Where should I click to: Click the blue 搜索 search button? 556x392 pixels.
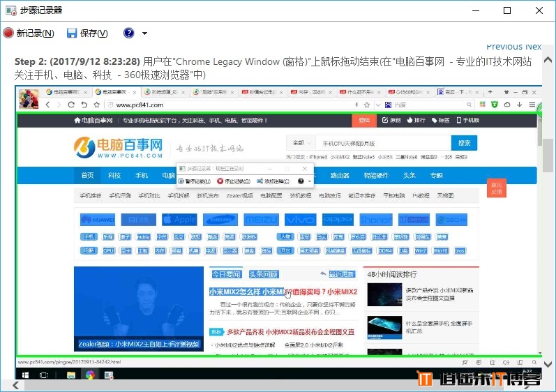(464, 143)
